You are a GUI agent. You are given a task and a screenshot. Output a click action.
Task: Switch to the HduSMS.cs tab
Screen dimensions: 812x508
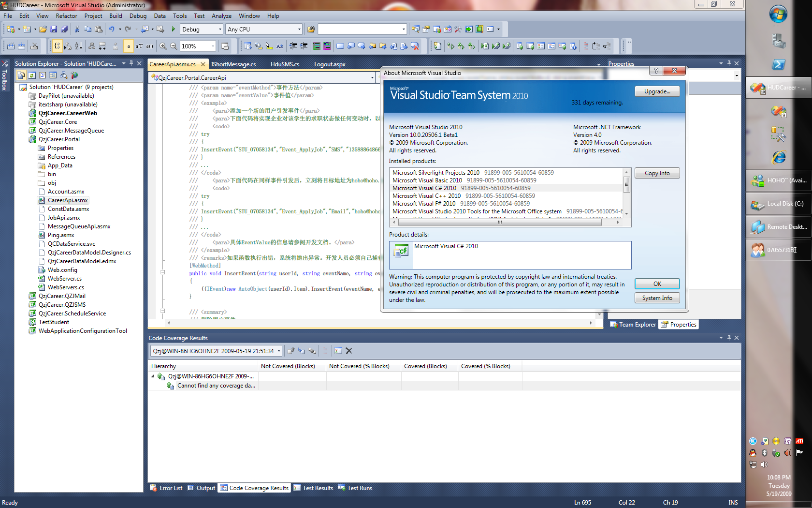(285, 64)
